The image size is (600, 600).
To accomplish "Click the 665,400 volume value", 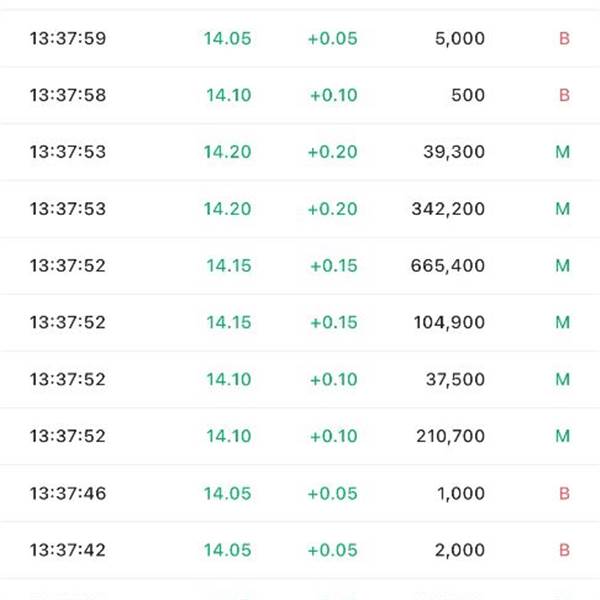I will 448,266.
